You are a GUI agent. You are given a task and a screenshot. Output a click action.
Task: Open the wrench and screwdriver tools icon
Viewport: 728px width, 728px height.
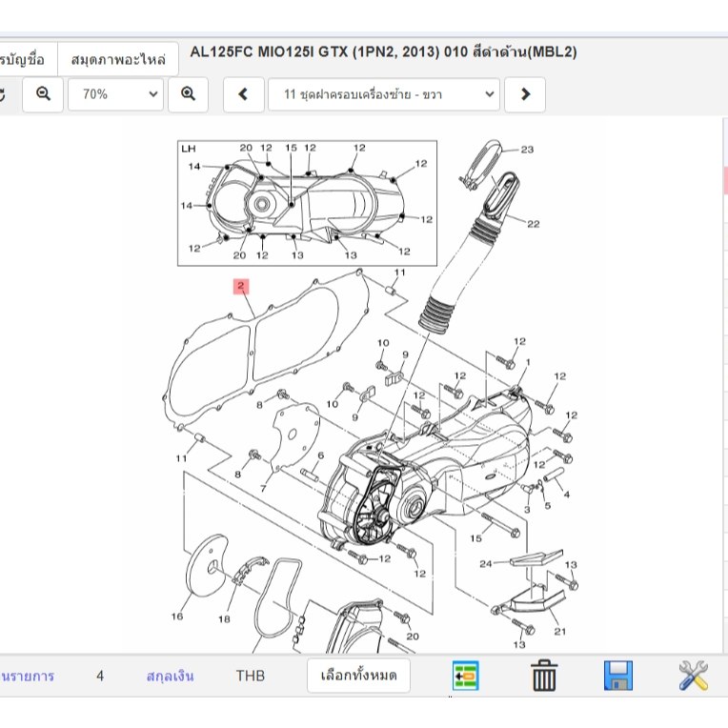click(693, 676)
